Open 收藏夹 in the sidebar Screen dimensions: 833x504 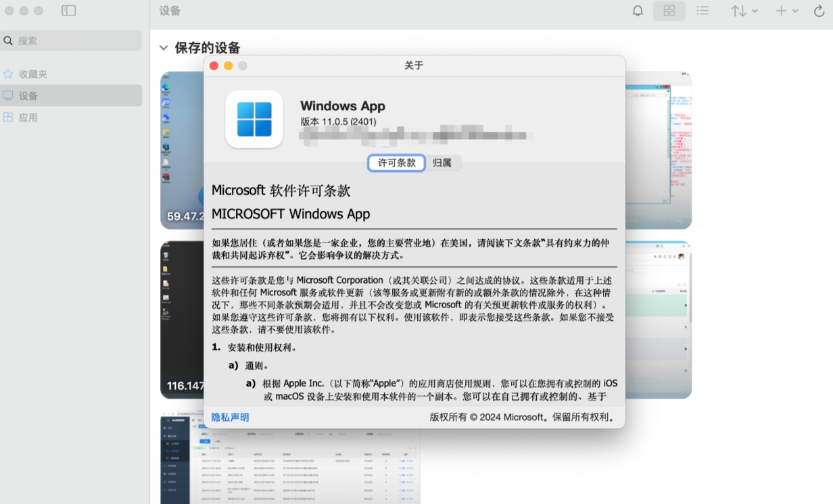(x=71, y=74)
